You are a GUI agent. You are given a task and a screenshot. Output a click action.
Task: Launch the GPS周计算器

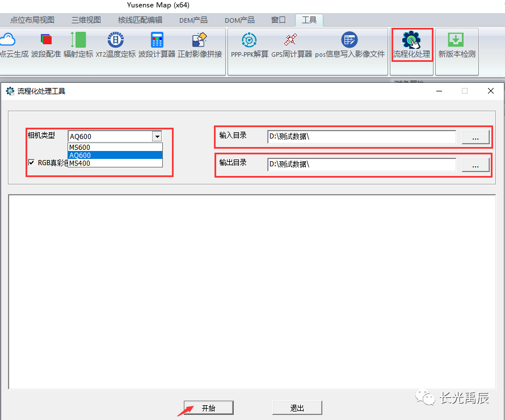(291, 40)
